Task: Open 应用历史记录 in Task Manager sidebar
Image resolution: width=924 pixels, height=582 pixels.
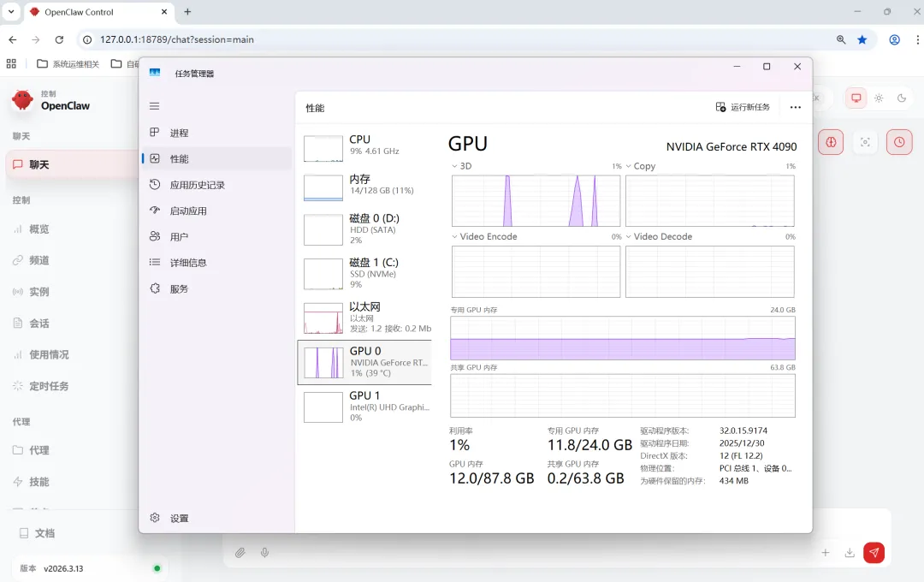Action: point(216,185)
